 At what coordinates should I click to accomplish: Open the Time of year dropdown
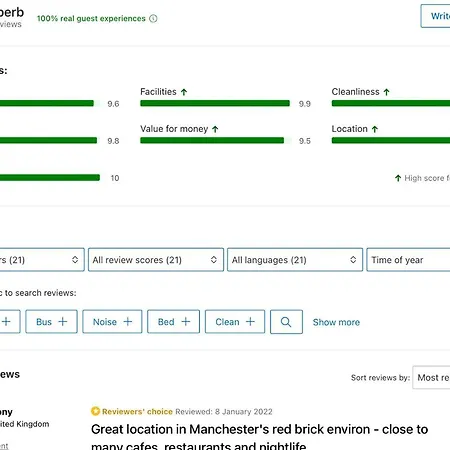[x=408, y=260]
